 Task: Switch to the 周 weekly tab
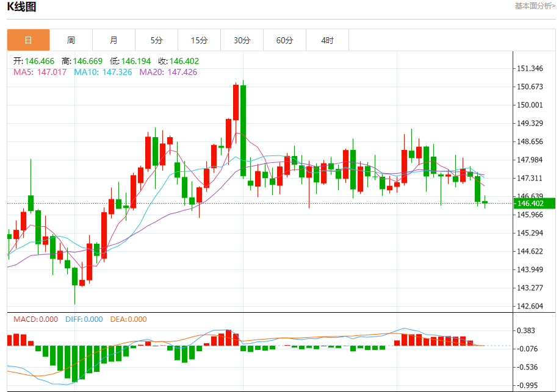71,41
